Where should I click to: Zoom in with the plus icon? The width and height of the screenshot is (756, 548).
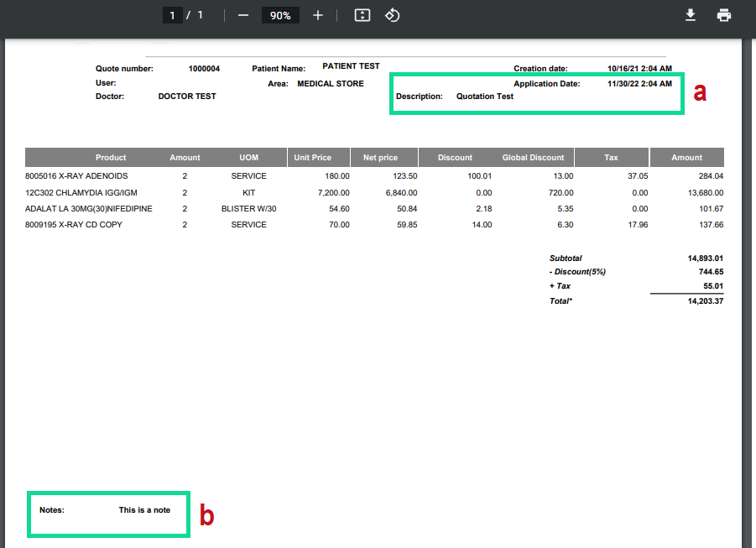pos(318,15)
